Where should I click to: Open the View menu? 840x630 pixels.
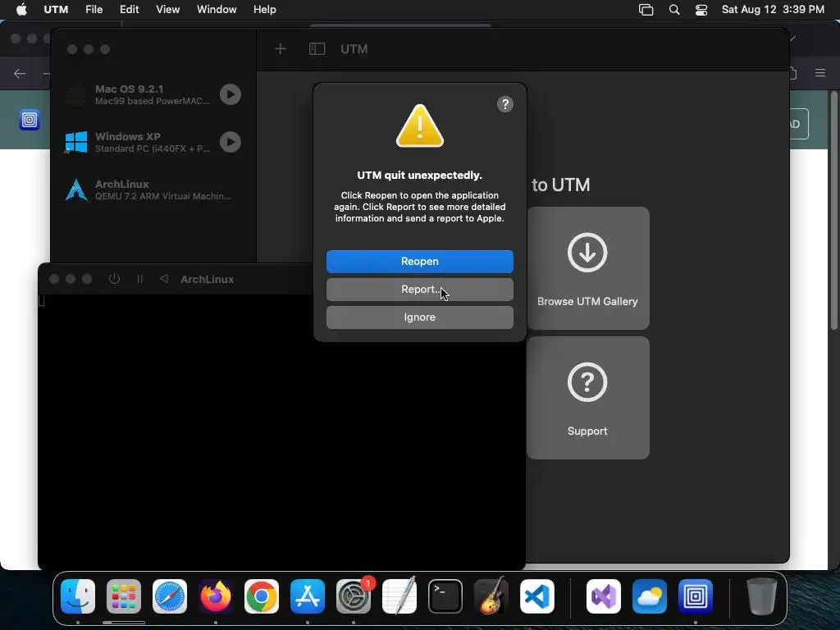click(x=167, y=10)
